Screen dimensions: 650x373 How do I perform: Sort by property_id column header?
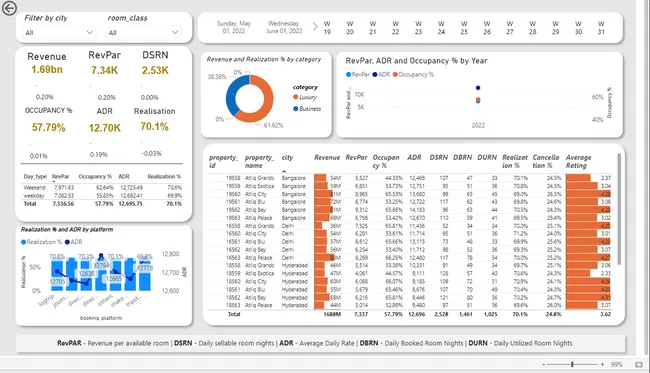223,161
